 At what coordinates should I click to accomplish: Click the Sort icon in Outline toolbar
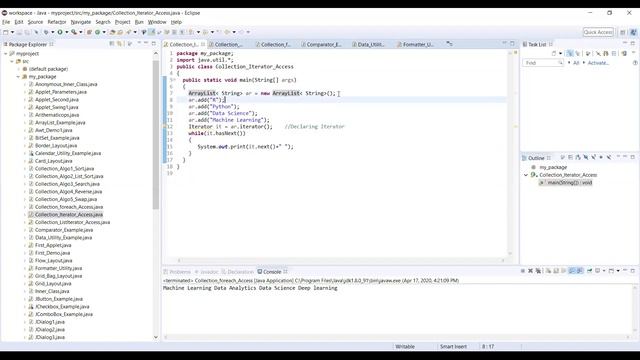pos(578,158)
